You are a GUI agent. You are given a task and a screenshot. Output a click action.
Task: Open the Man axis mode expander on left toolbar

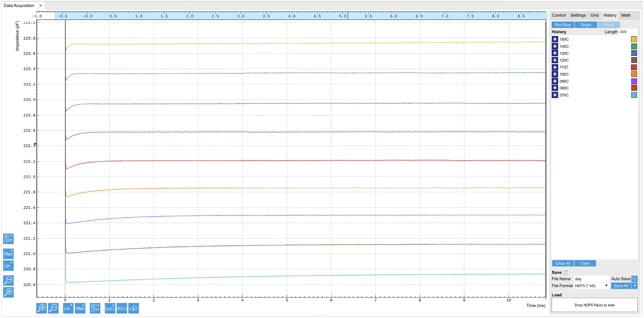click(8, 254)
